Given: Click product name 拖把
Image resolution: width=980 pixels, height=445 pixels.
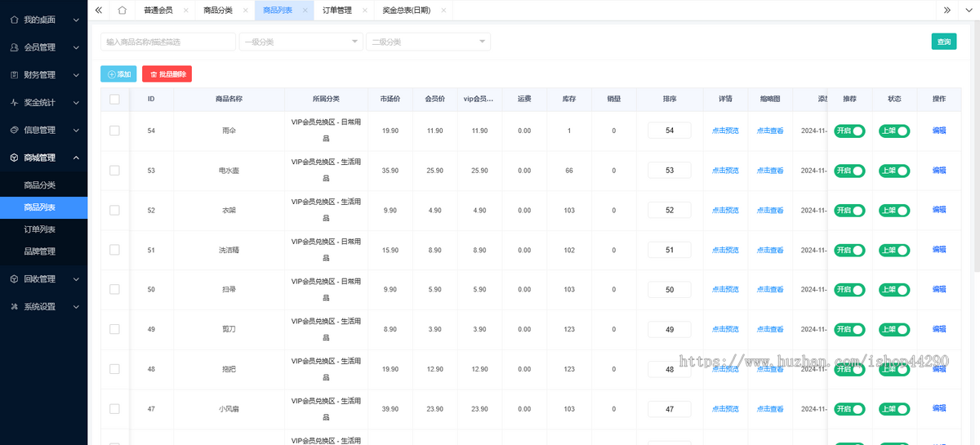Looking at the screenshot, I should [x=229, y=369].
